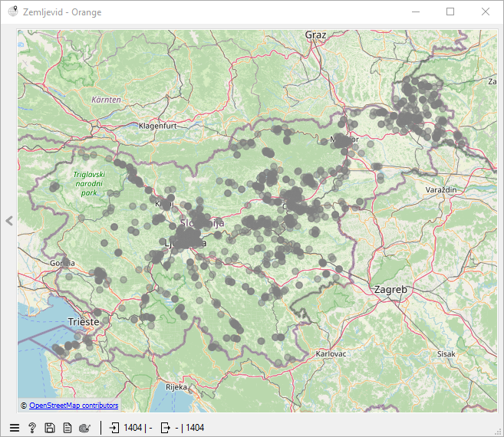This screenshot has width=504, height=437.
Task: Click the input data arrow icon
Action: 114,428
